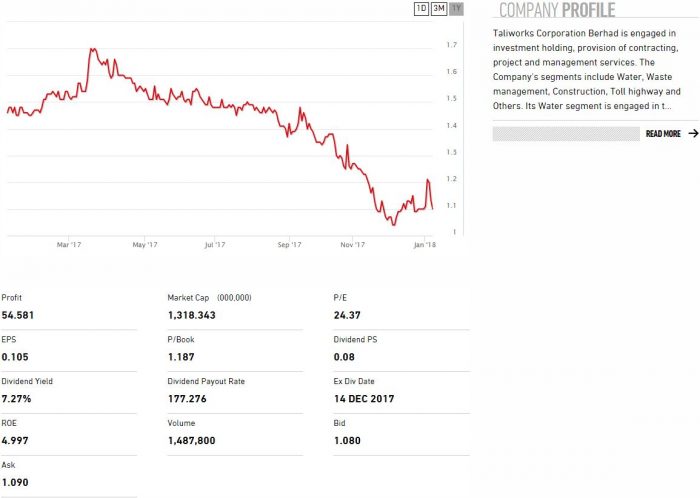
Task: Click the Jan '18 x-axis label
Action: [424, 244]
